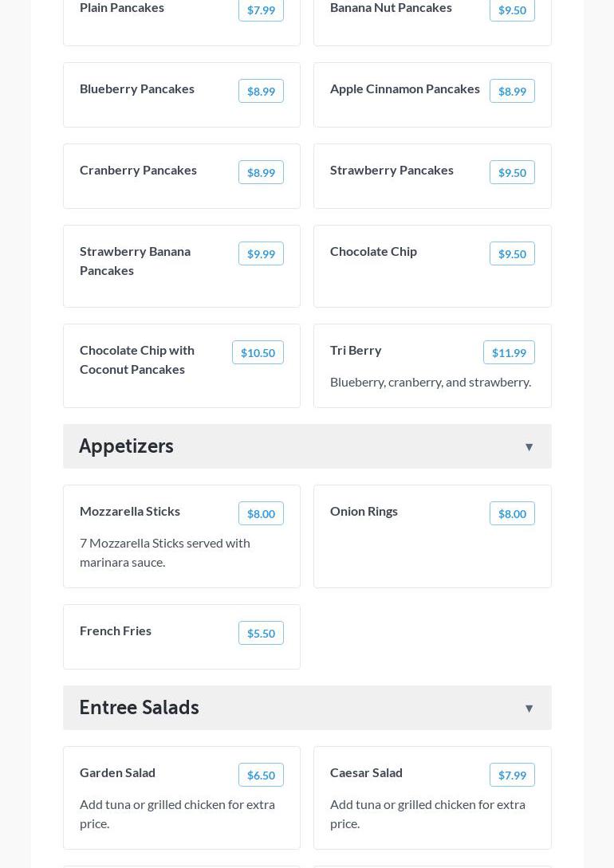Select Garden Salad $6.50 price button
The height and width of the screenshot is (868, 614).
click(x=261, y=776)
